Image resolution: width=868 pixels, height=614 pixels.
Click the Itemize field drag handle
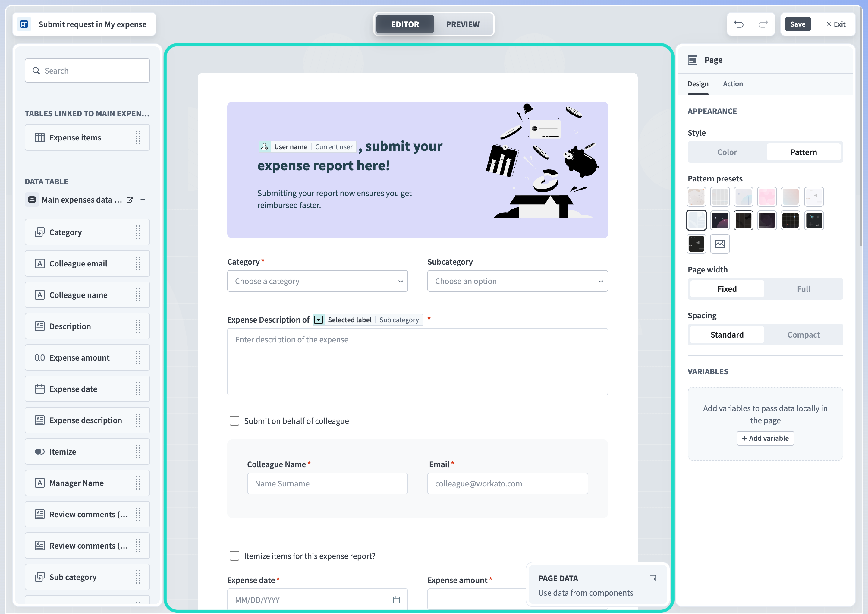pyautogui.click(x=138, y=452)
